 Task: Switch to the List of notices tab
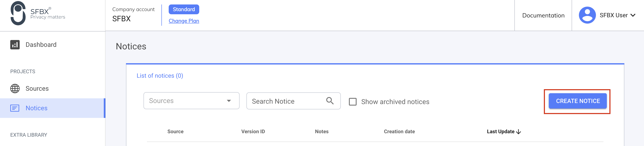(160, 76)
